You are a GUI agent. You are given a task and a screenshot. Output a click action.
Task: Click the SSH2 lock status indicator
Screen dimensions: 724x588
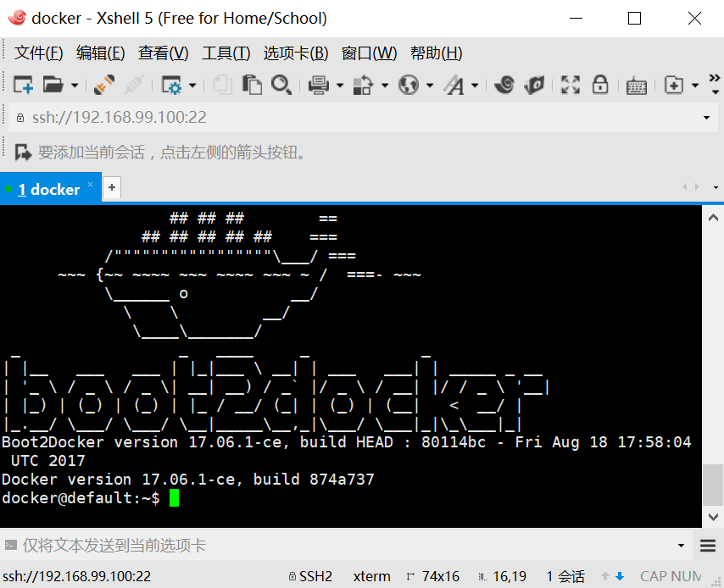[310, 576]
